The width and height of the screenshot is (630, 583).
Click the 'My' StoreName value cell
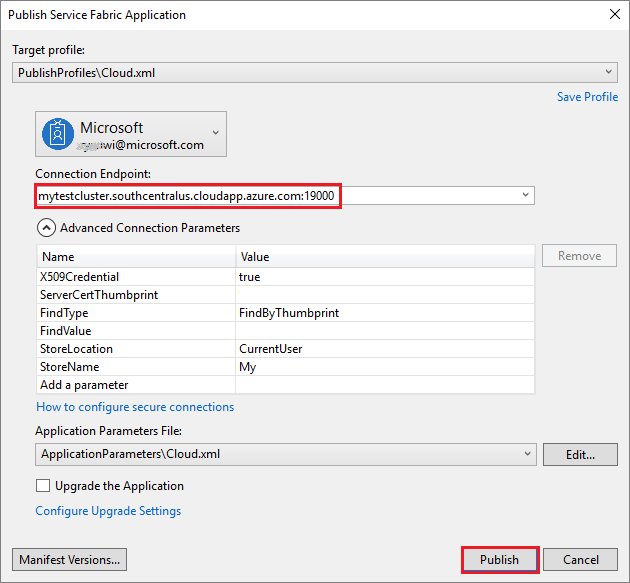click(385, 367)
